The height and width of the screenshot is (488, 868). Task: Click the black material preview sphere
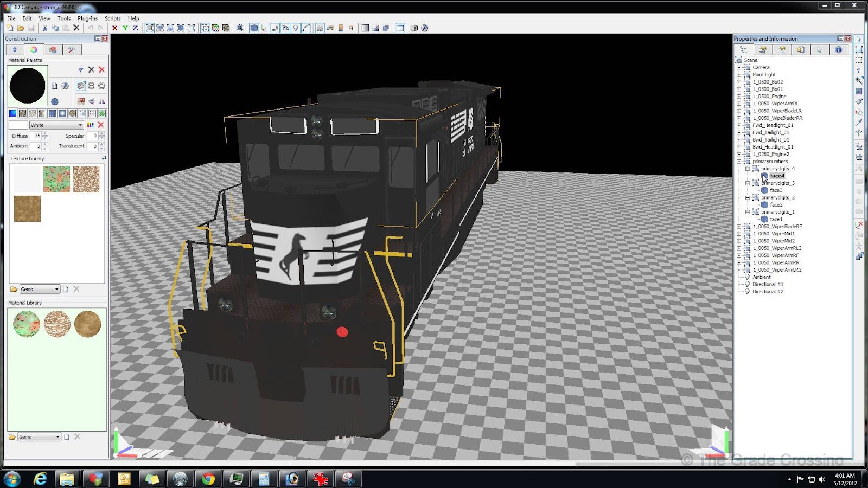[27, 86]
